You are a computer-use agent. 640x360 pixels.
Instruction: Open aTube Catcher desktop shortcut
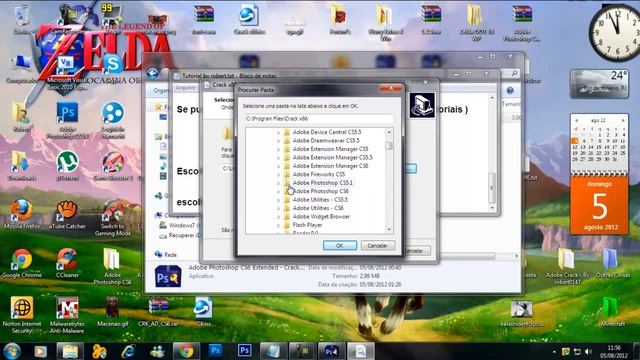tap(67, 214)
